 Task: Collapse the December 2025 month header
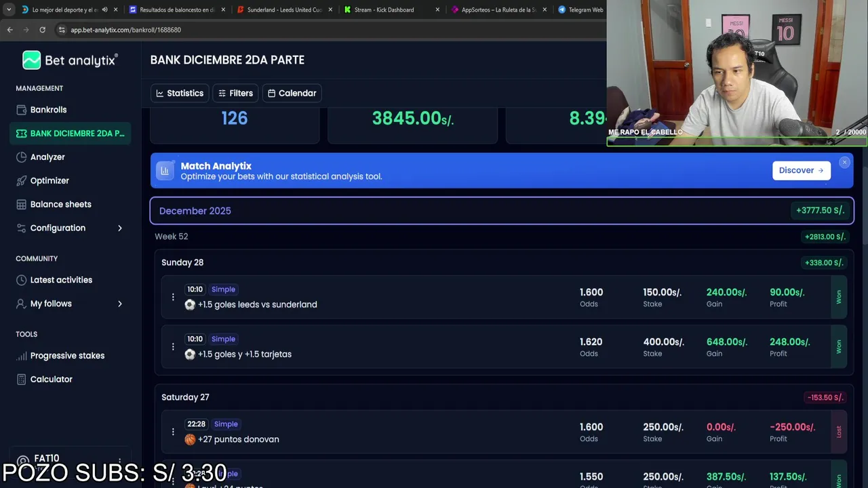pos(502,211)
